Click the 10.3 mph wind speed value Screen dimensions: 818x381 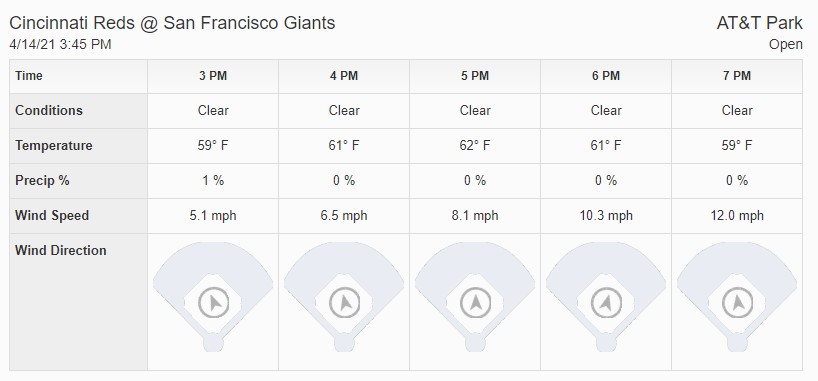[606, 216]
